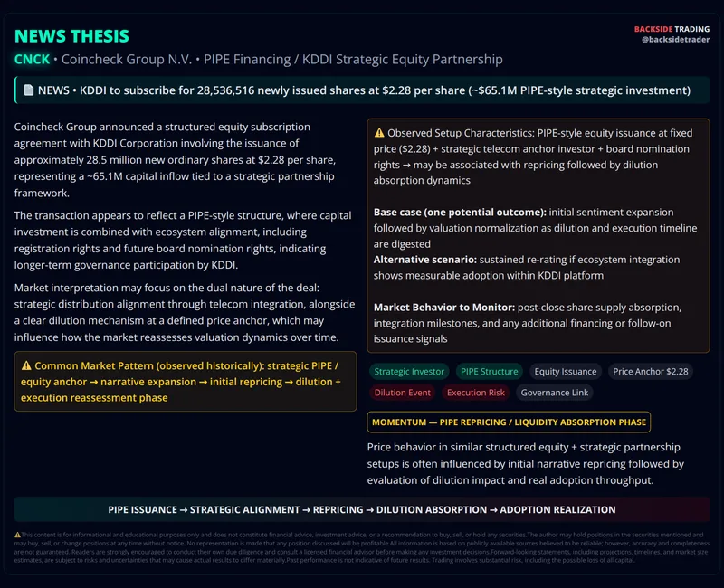
Task: Click 'PIPE Financing / KDDI Strategic Equity Partnership' subtitle
Action: 353,59
